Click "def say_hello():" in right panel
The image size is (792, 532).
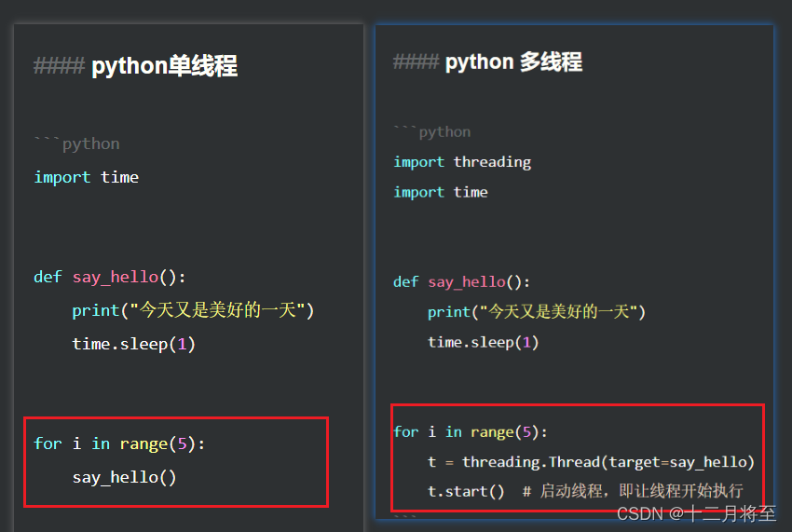(461, 281)
